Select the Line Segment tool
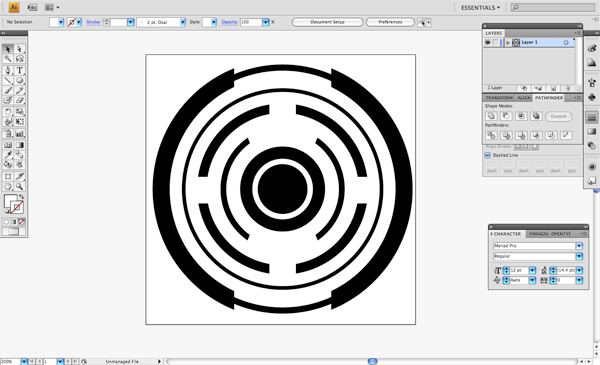 (x=8, y=80)
